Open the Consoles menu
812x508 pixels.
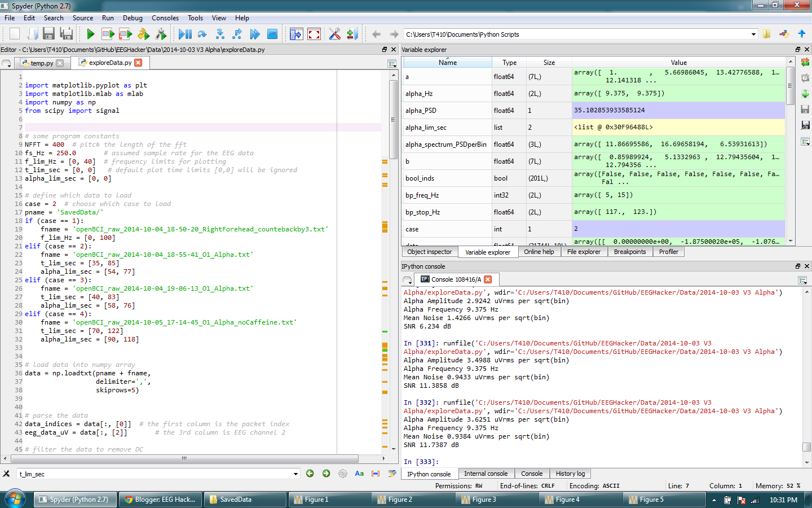coord(165,18)
